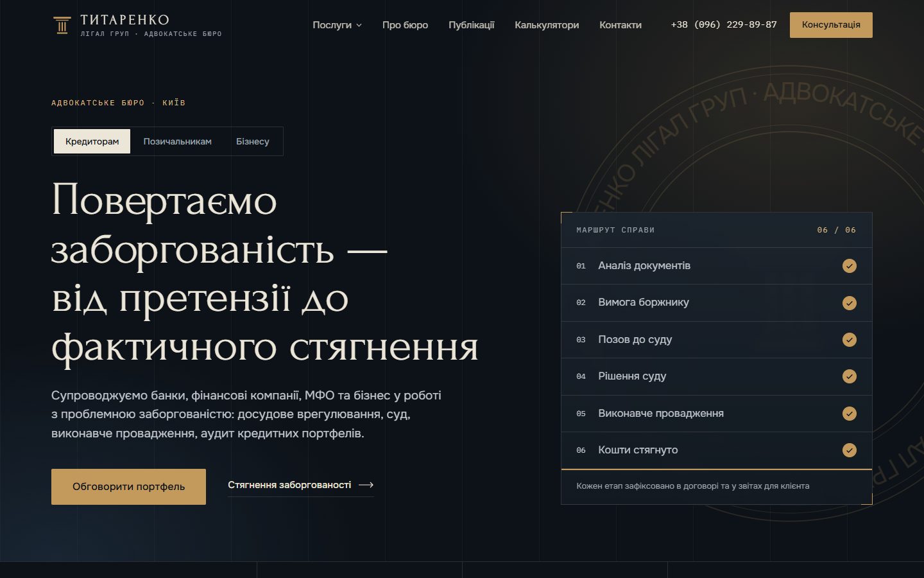The width and height of the screenshot is (924, 578).
Task: Click the checkmark icon for Кошти стягнуто
Action: coord(849,450)
